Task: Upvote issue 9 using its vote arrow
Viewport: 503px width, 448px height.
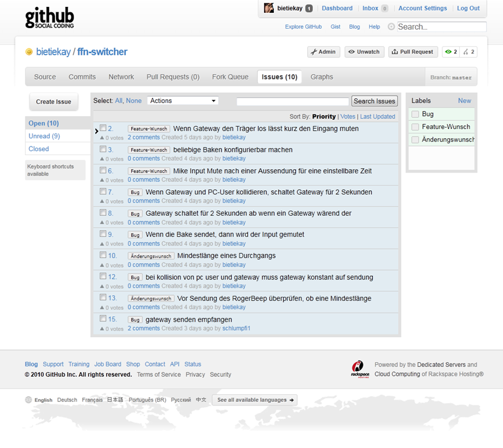Action: pos(102,244)
